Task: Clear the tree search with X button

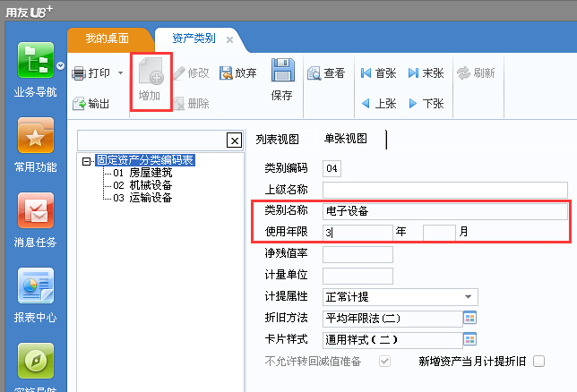Action: coord(234,141)
